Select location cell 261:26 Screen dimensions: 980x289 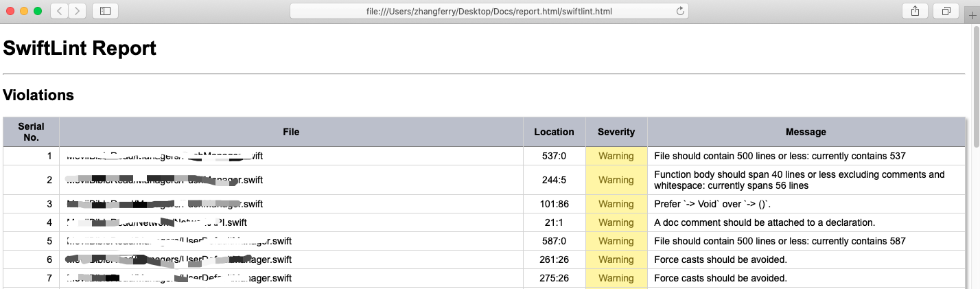click(x=554, y=259)
